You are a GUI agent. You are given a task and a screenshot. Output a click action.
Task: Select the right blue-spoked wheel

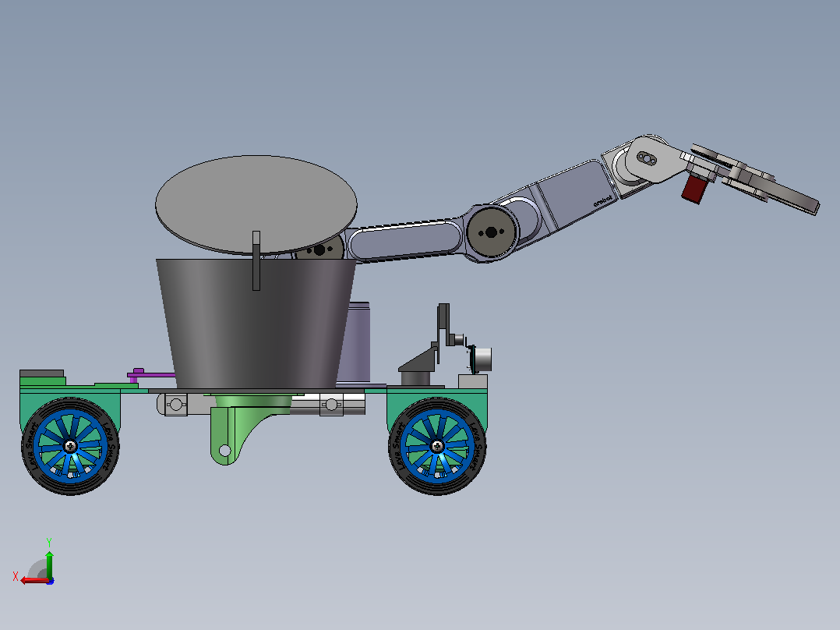(437, 446)
